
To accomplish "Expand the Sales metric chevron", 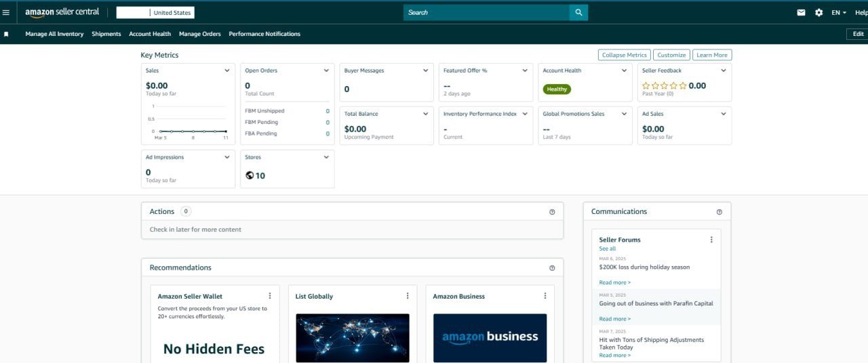I will 227,70.
